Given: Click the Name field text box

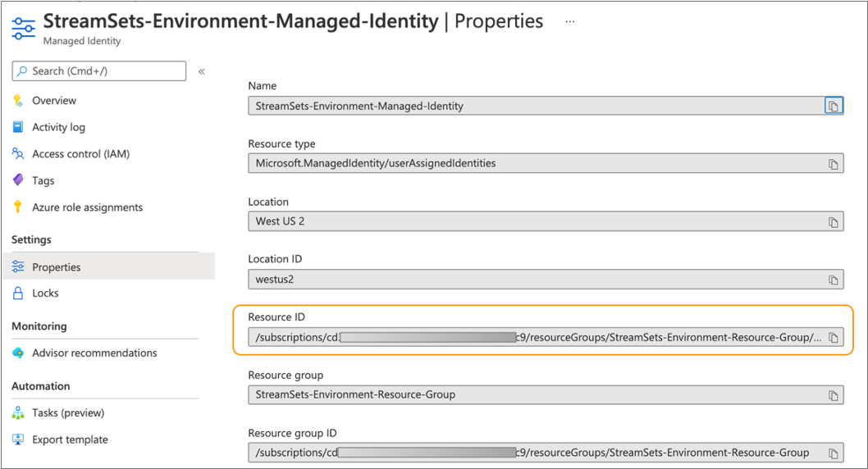Looking at the screenshot, I should coord(546,106).
